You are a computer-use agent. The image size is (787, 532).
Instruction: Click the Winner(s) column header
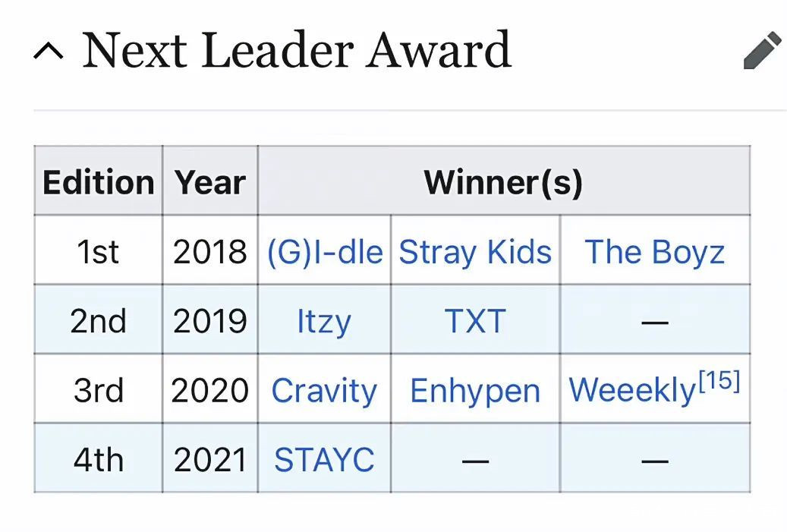pos(503,182)
